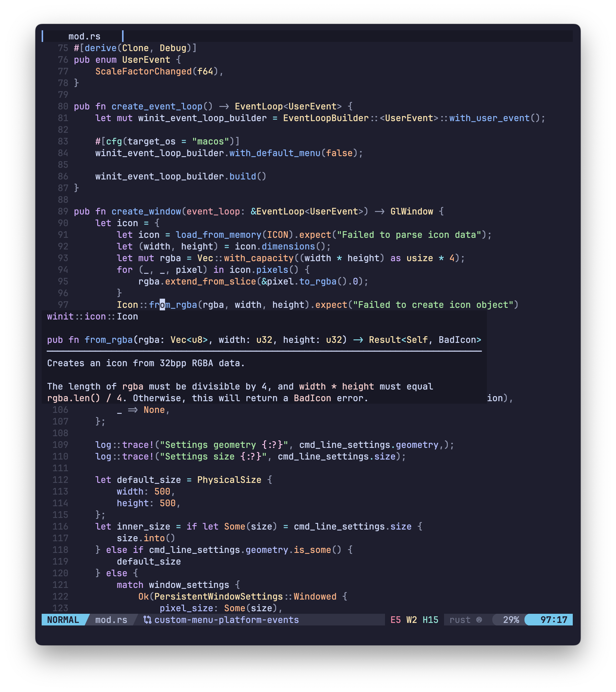
Task: Click the NORMAL mode indicator
Action: 63,619
